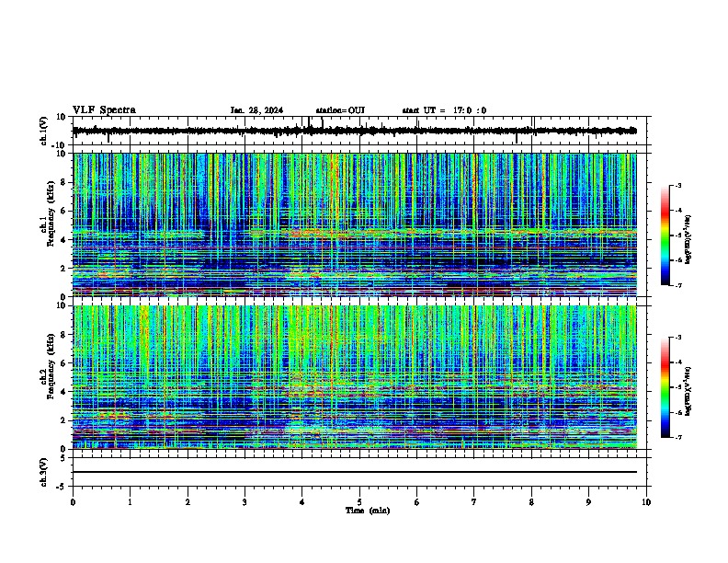Click the "VLF Spectra" title text
The height and width of the screenshot is (563, 728).
(x=104, y=110)
